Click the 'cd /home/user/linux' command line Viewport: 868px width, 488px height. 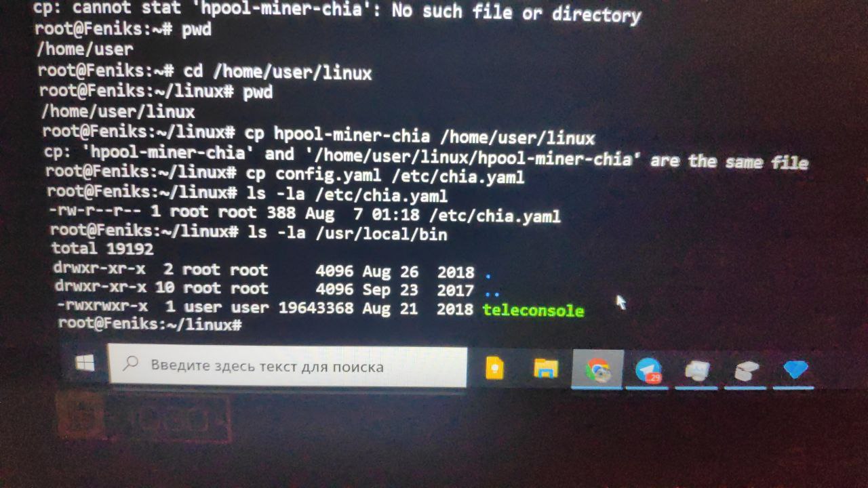tap(204, 72)
